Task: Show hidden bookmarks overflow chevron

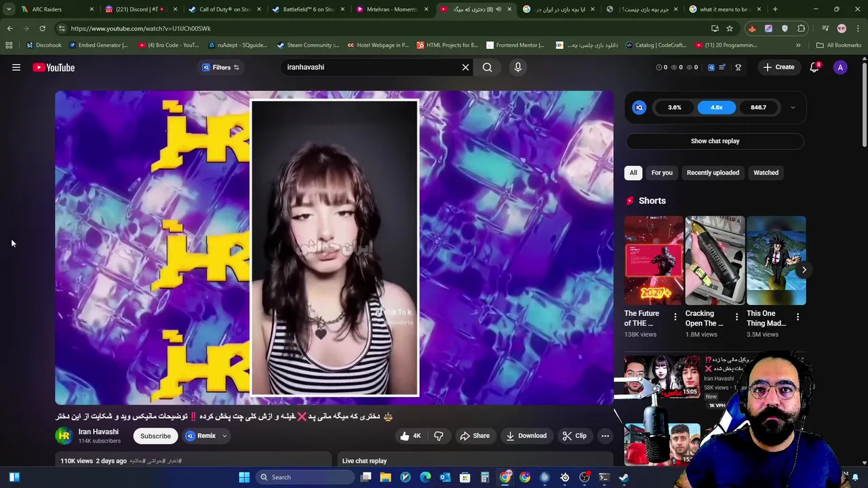Action: 798,45
